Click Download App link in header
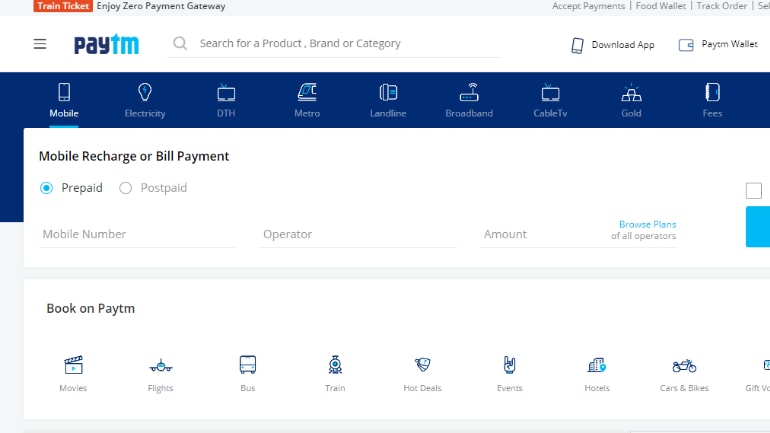 coord(613,45)
